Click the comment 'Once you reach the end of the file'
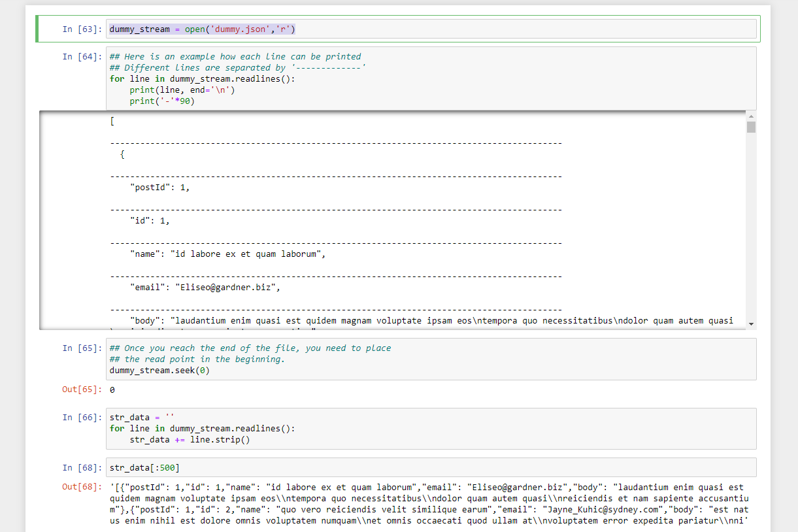Screen dimensions: 798x532 (250, 348)
